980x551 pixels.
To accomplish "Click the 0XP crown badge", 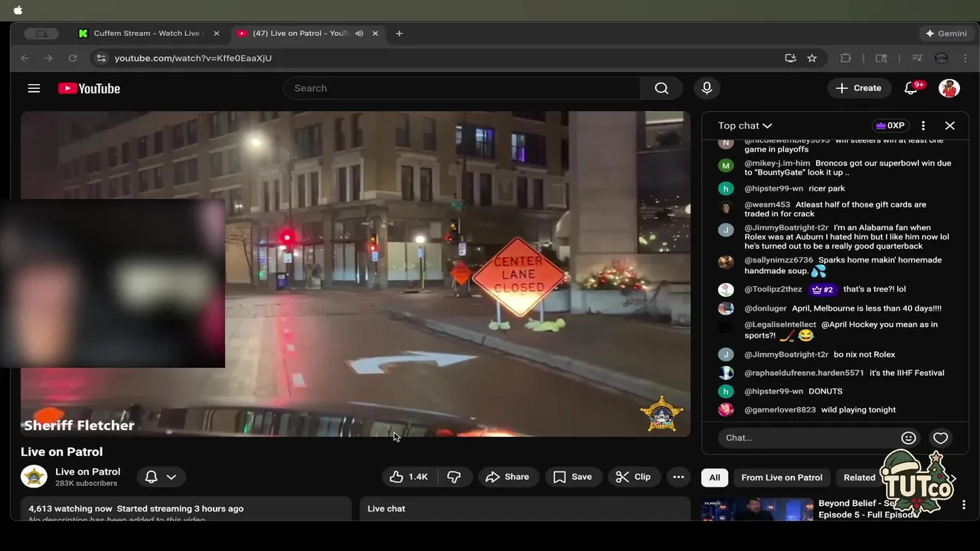I will (x=890, y=126).
